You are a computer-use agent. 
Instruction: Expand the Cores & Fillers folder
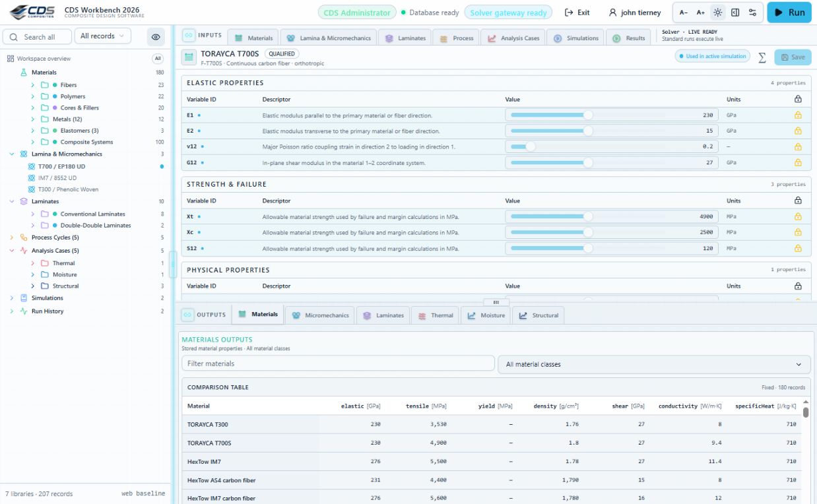pos(32,108)
